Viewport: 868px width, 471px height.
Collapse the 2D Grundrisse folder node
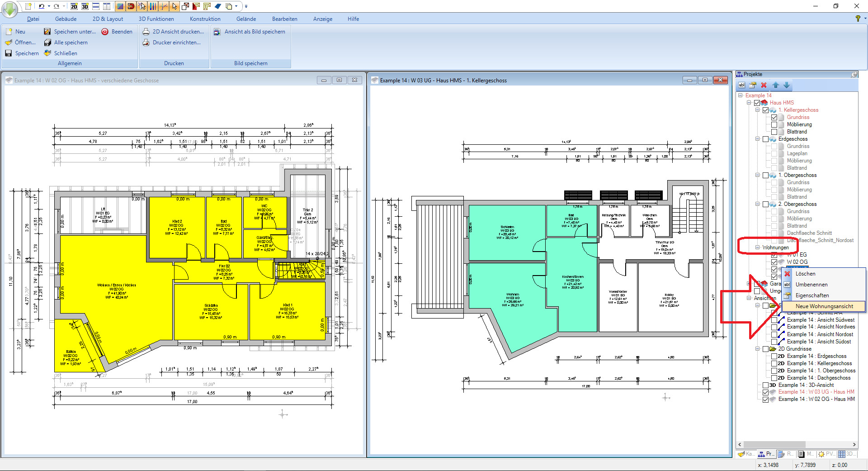757,349
